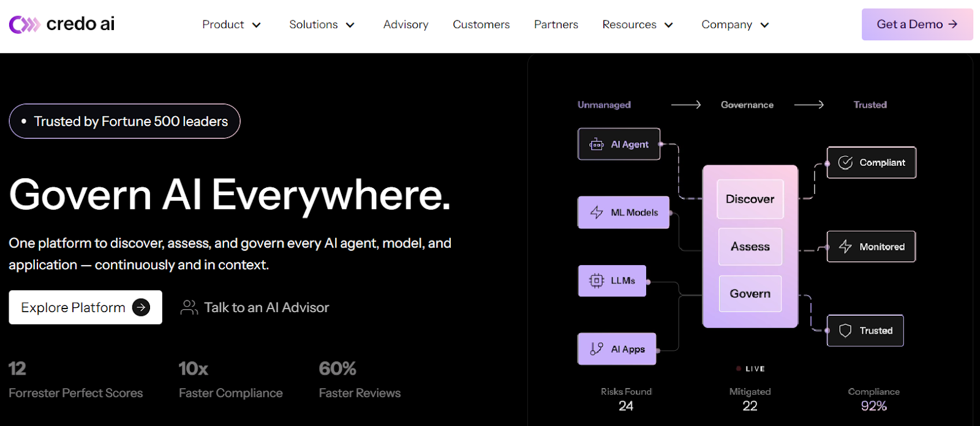980x426 pixels.
Task: Click the Monitored status label
Action: [x=882, y=247]
